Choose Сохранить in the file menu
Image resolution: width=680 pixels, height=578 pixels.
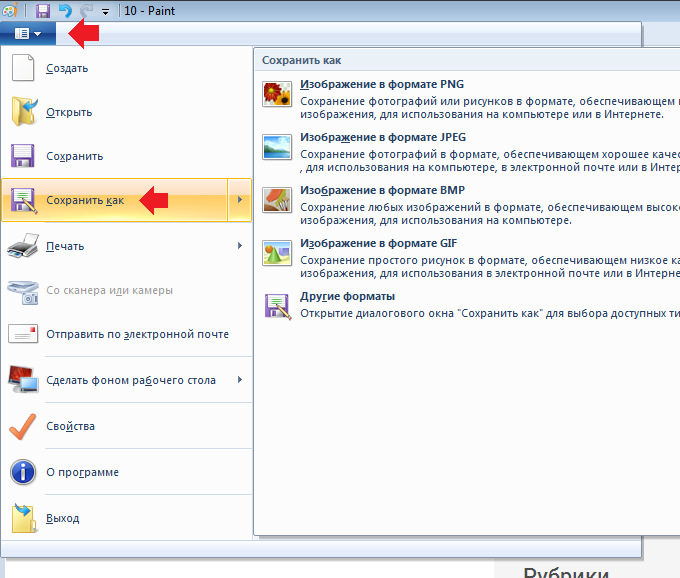[x=75, y=157]
